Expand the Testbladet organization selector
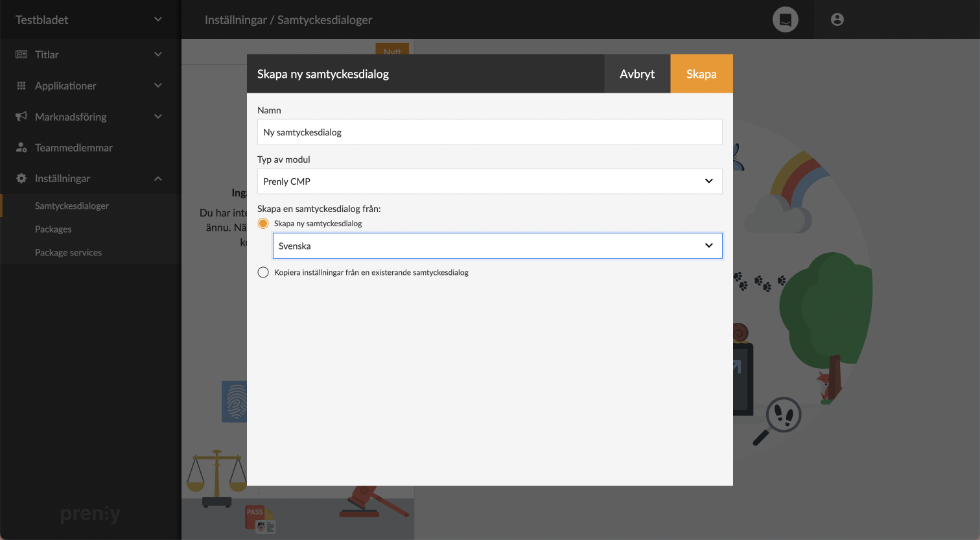The height and width of the screenshot is (540, 980). tap(157, 19)
